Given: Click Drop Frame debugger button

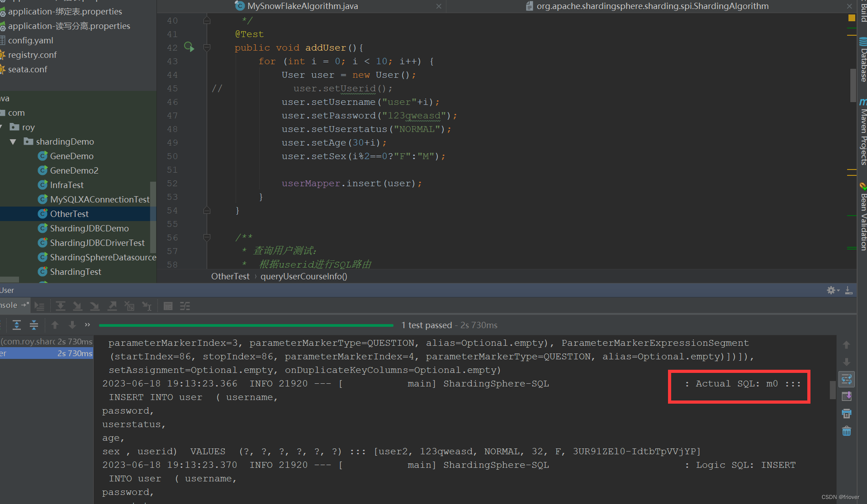Looking at the screenshot, I should [x=129, y=306].
